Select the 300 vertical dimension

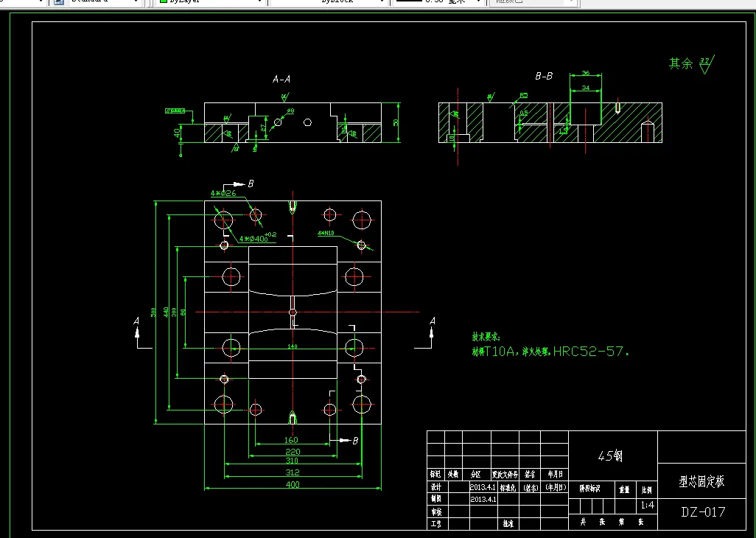[x=175, y=312]
